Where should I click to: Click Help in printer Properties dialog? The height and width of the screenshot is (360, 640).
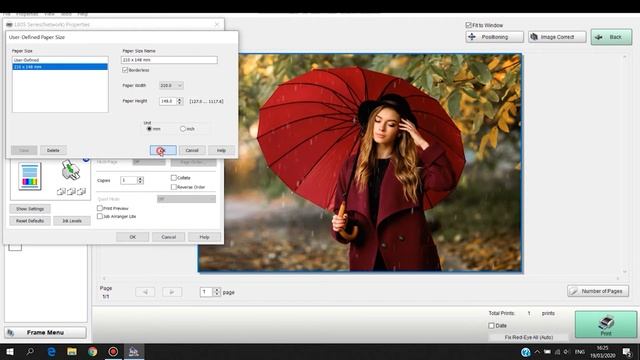tap(204, 237)
